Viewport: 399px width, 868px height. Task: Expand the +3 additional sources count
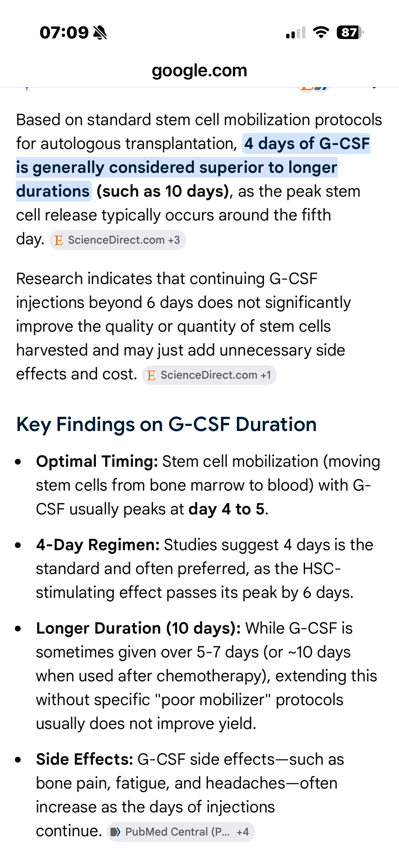174,240
